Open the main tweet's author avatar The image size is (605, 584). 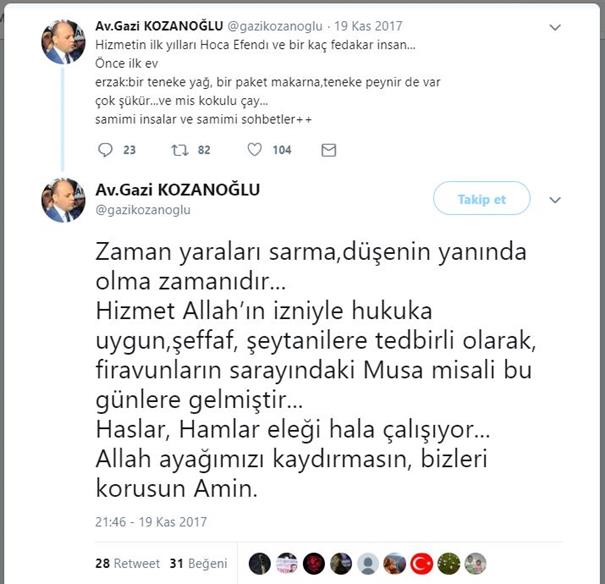[x=64, y=200]
